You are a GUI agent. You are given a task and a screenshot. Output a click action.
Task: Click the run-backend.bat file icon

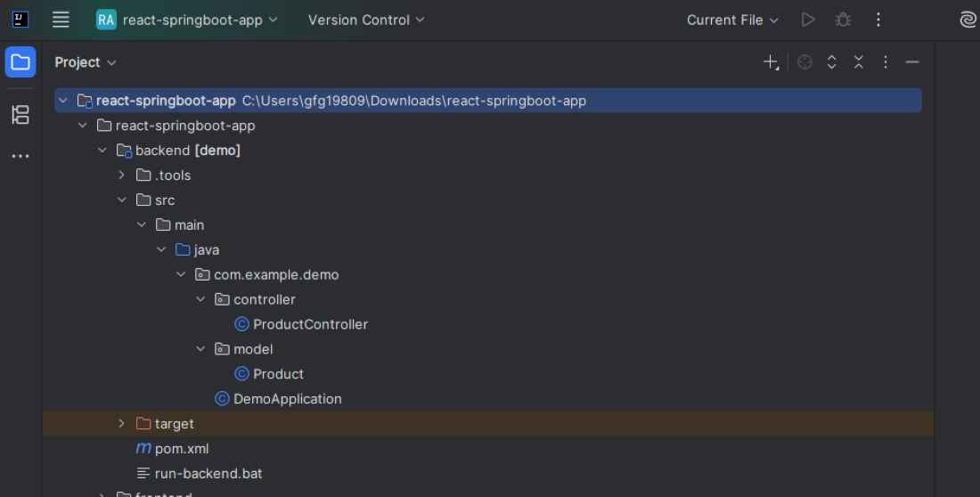[143, 473]
